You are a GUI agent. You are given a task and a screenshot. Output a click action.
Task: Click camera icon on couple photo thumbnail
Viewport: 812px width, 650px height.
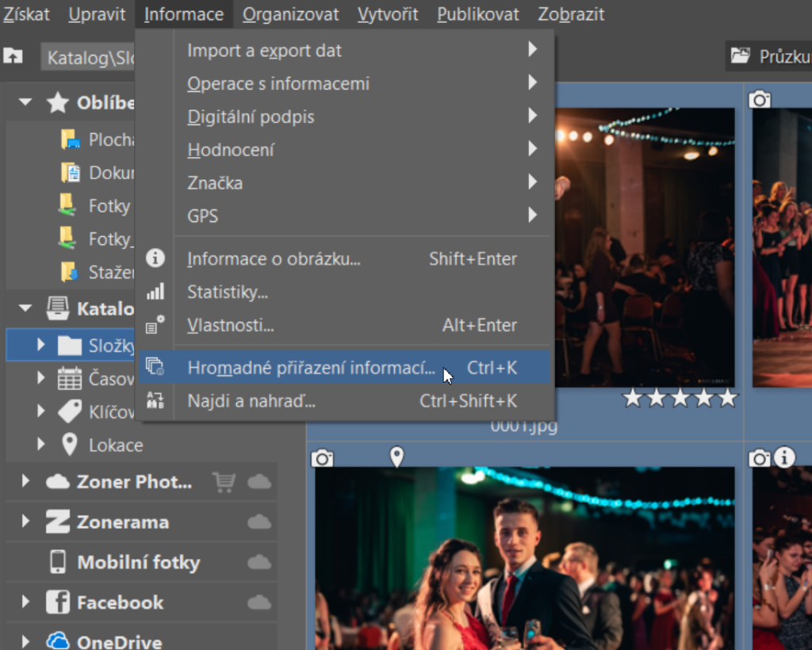pos(322,458)
